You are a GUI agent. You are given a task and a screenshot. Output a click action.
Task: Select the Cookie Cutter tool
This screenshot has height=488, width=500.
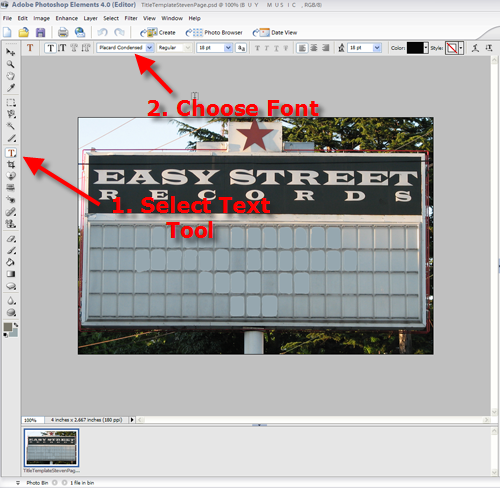pos(11,176)
